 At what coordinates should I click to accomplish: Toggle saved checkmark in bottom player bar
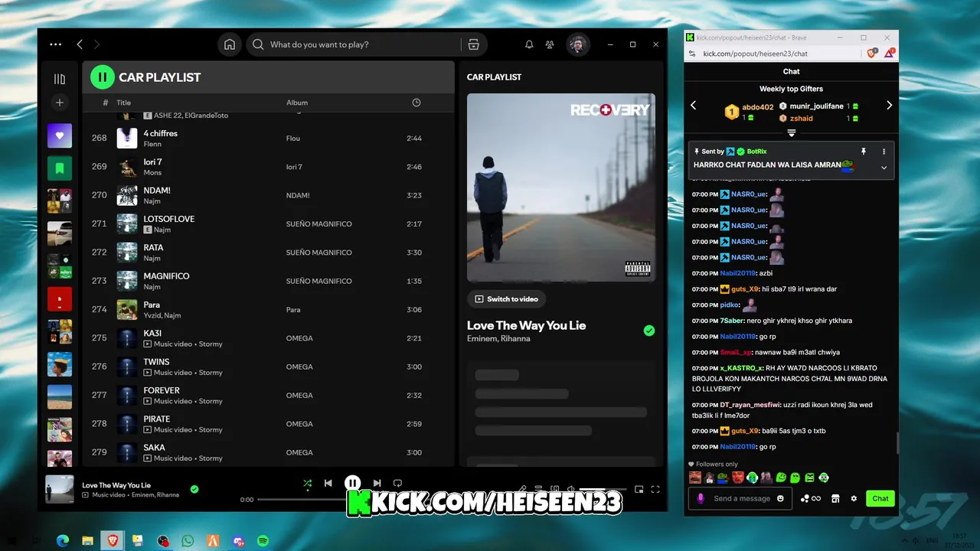194,489
